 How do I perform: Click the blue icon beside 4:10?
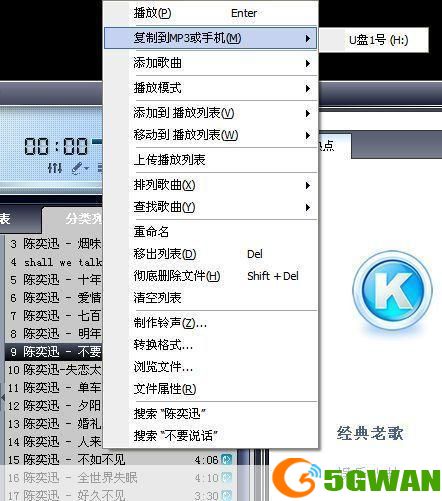tap(227, 478)
